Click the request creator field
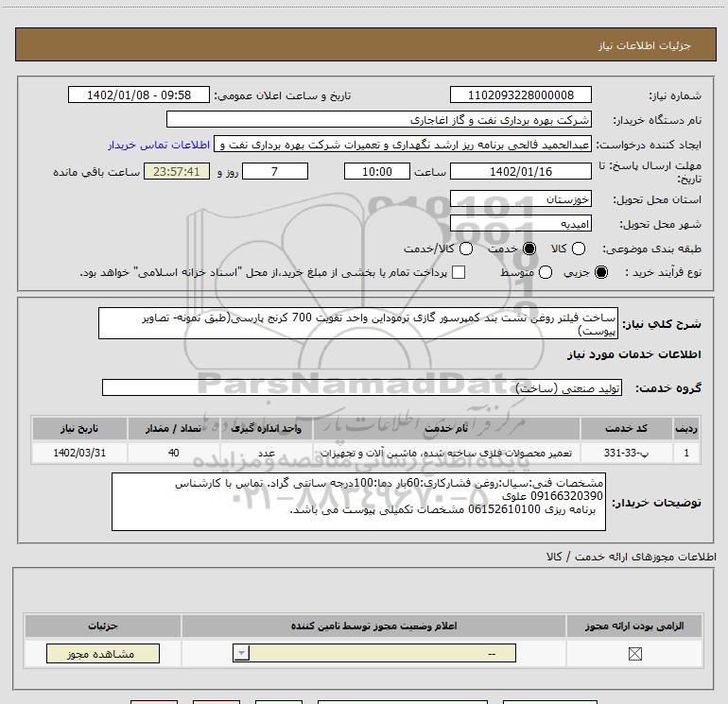Viewport: 728px width, 704px height. [403, 145]
